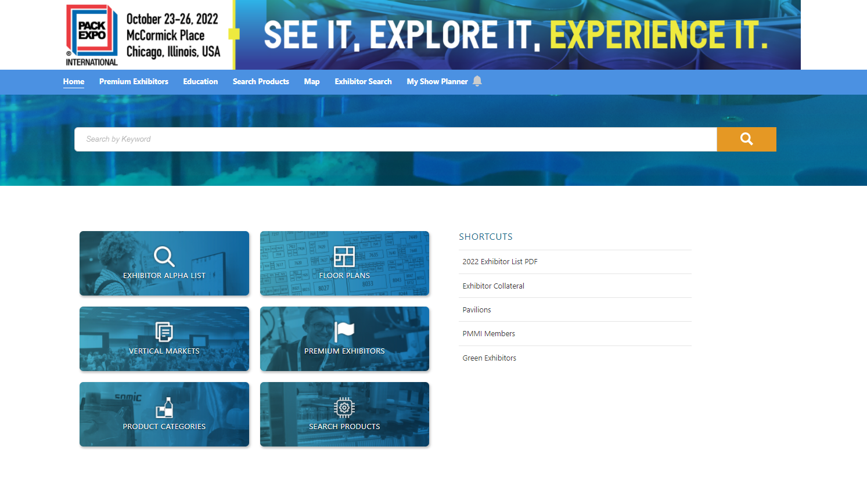Click the floor plan grid icon

pyautogui.click(x=344, y=256)
